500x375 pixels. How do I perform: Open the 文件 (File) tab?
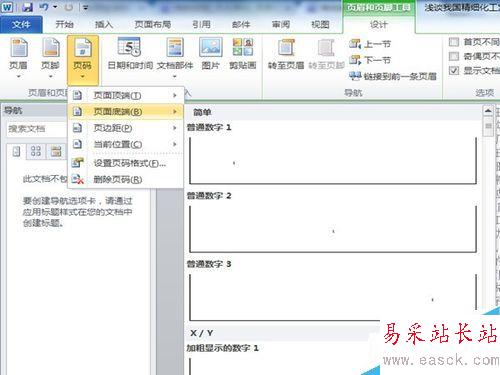pyautogui.click(x=21, y=24)
